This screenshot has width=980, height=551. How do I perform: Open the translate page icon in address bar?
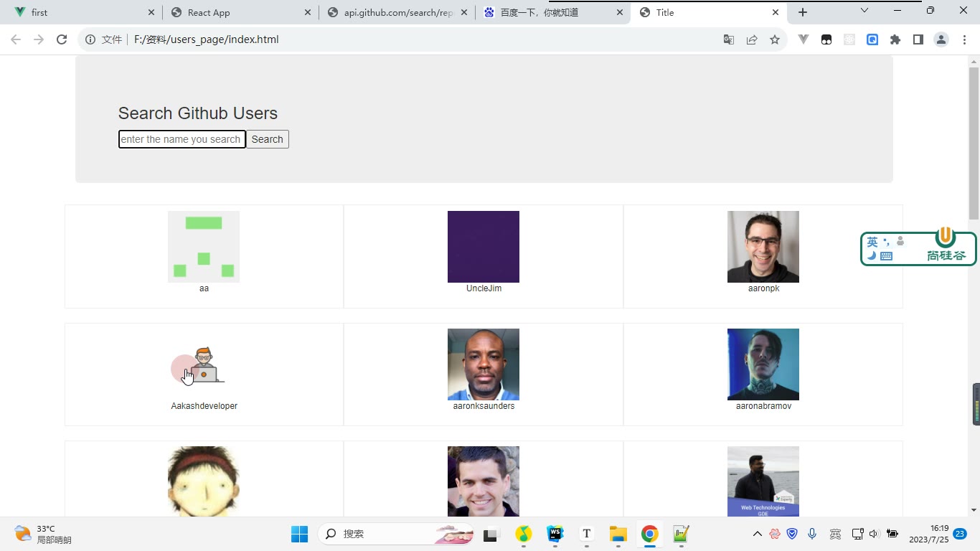pos(729,40)
